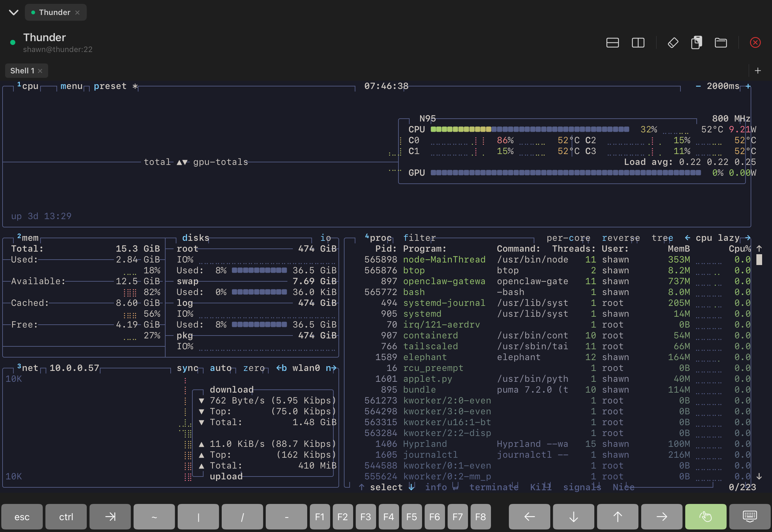This screenshot has height=532, width=772.
Task: Open the SFTP folder browser icon
Action: coord(721,43)
